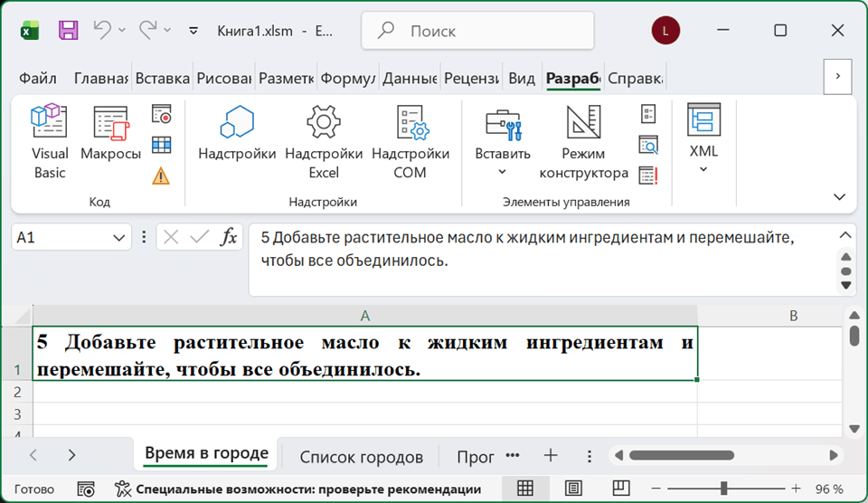Open control Properties icon in Элементы управления
This screenshot has width=868, height=503.
(x=648, y=114)
